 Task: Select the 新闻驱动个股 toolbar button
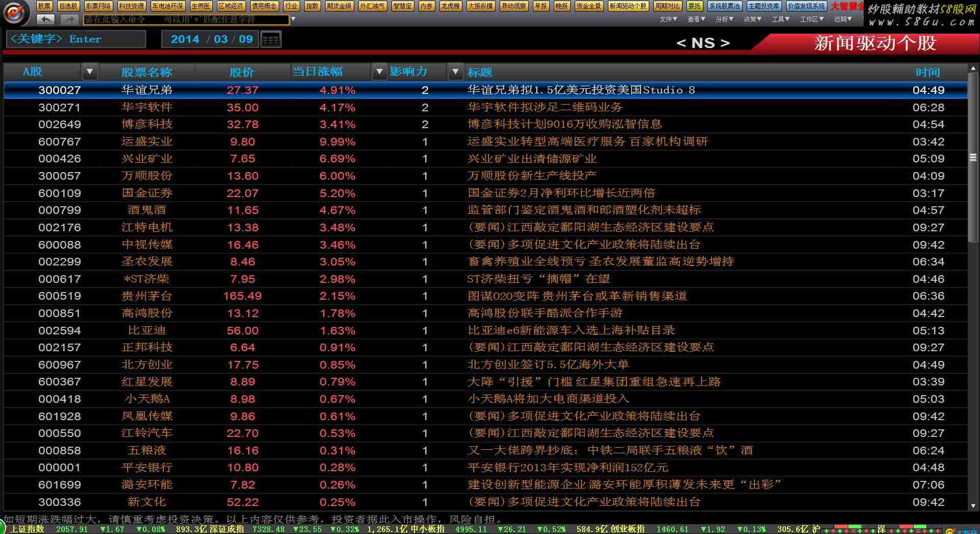[x=628, y=6]
